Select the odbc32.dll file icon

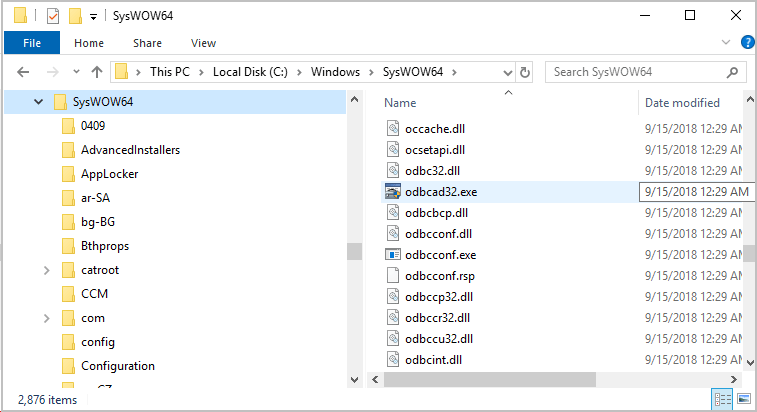pyautogui.click(x=393, y=171)
